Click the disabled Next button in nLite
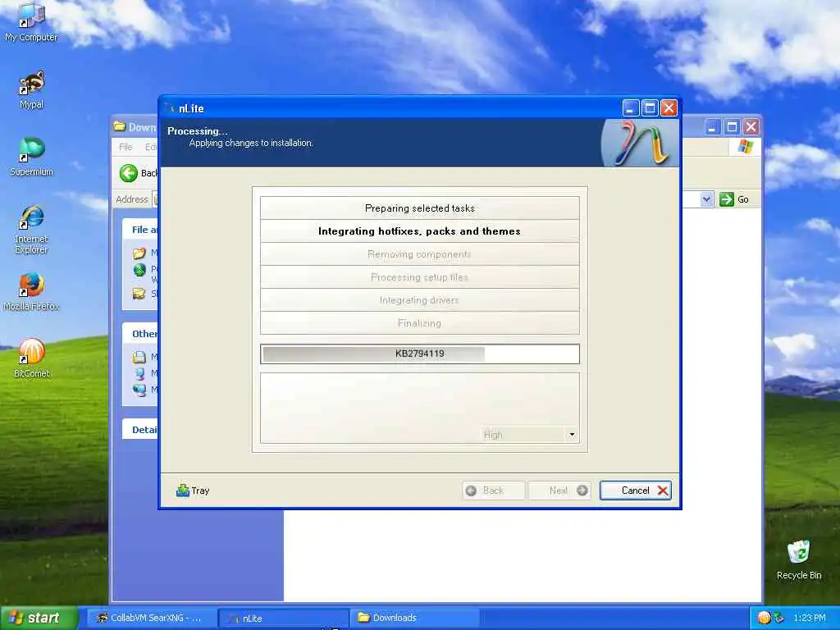 [559, 491]
